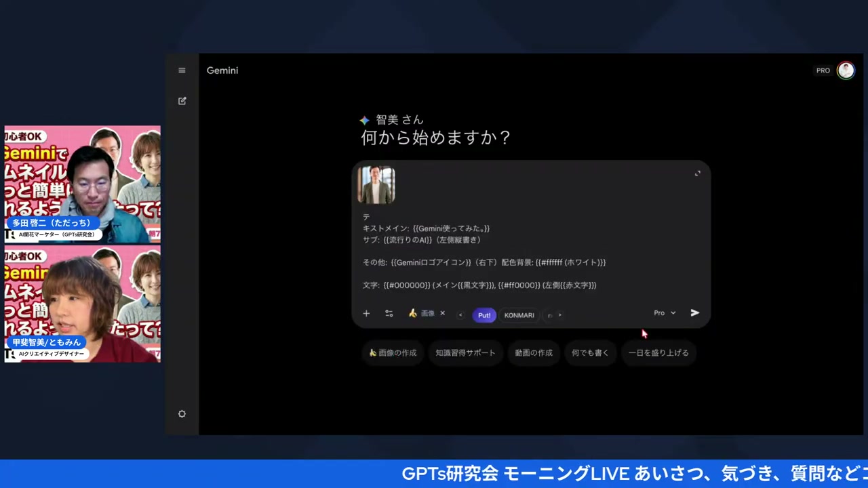Click the right chevron to reveal more chips
868x488 pixels.
[x=559, y=314]
